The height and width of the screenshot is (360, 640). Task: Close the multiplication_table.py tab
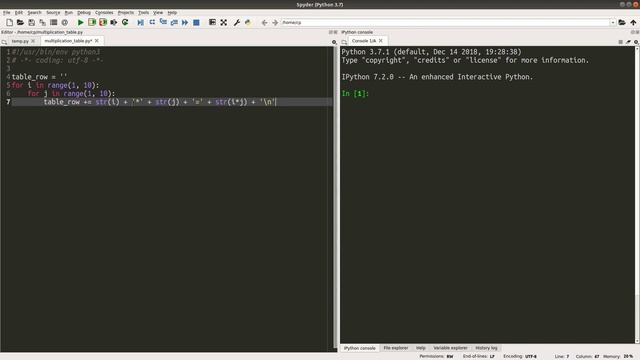coord(97,41)
